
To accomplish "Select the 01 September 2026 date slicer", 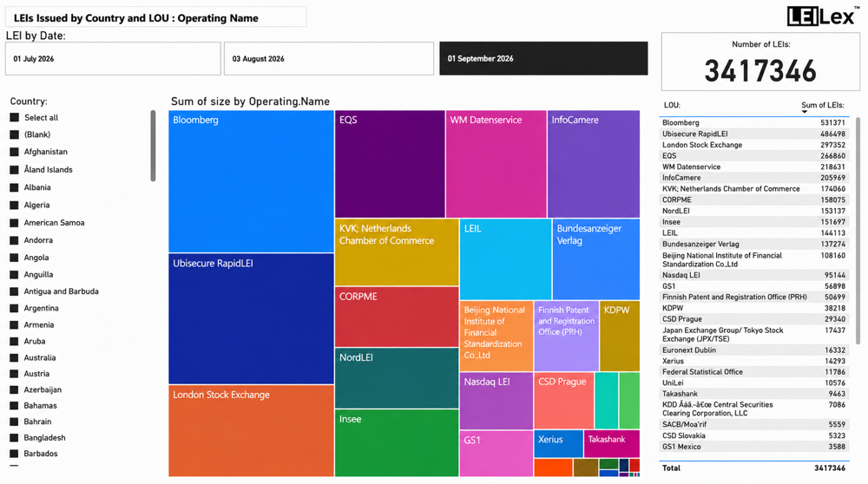I will point(543,59).
